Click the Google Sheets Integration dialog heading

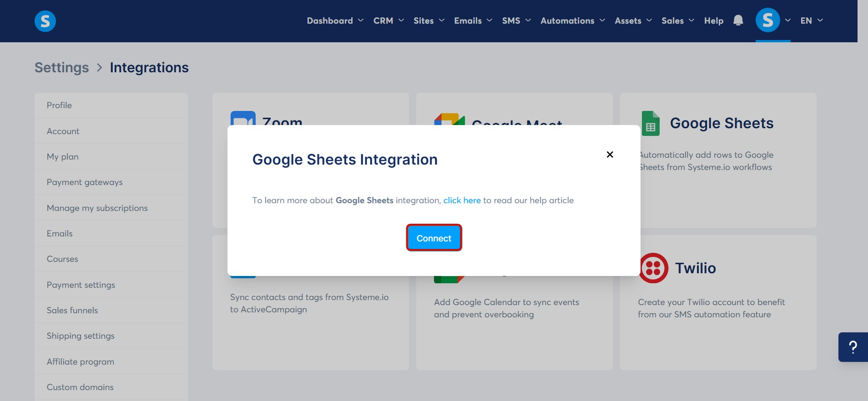345,160
